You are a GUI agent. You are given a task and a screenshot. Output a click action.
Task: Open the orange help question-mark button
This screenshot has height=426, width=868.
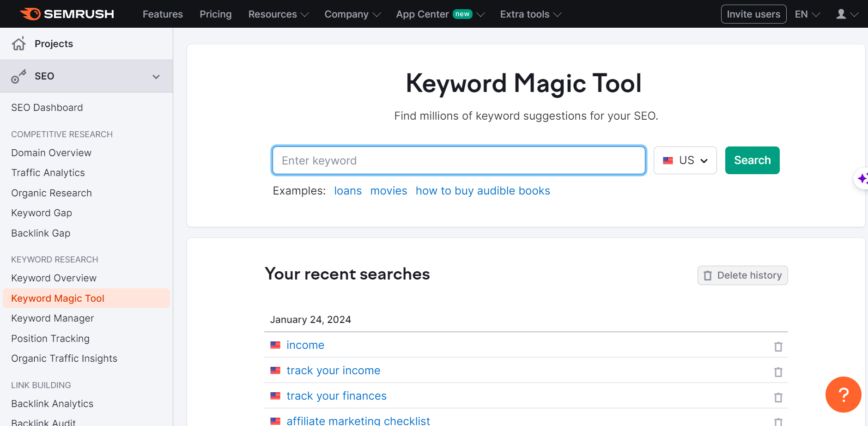843,395
